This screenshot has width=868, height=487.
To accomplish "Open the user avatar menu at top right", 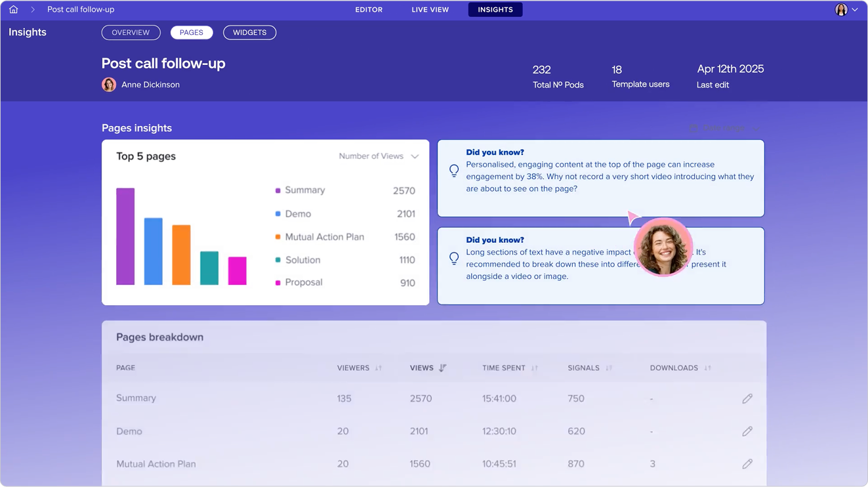I will coord(841,9).
